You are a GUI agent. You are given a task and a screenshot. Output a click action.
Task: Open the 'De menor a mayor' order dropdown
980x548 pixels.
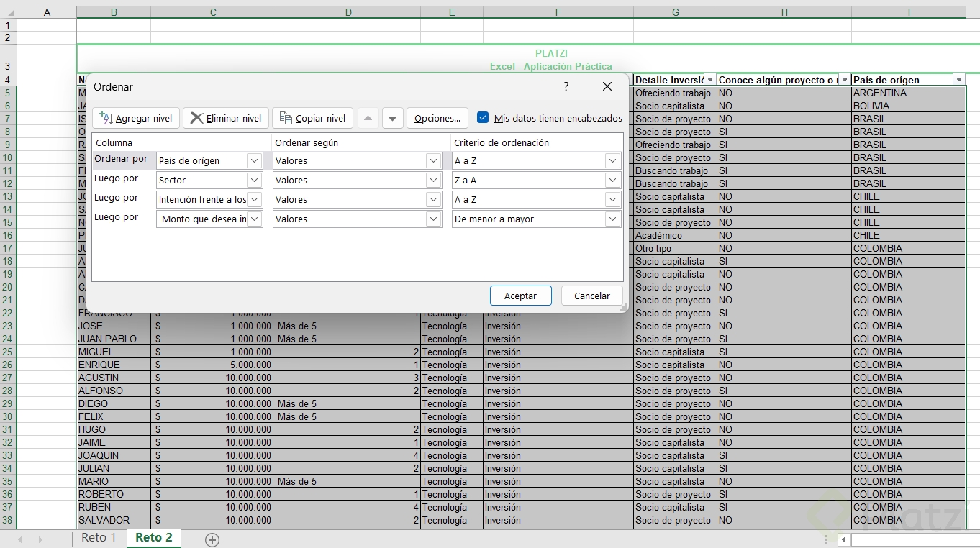point(612,219)
